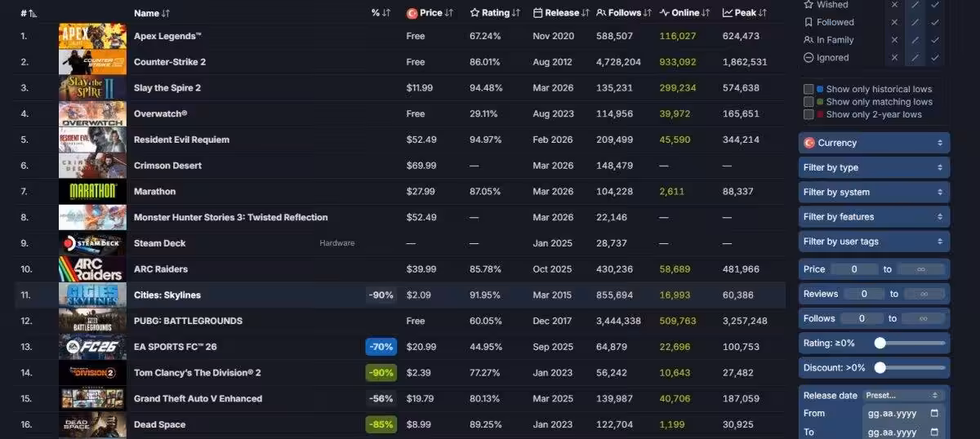Sort the table by Follows
Image resolution: width=980 pixels, height=439 pixels.
(x=625, y=13)
